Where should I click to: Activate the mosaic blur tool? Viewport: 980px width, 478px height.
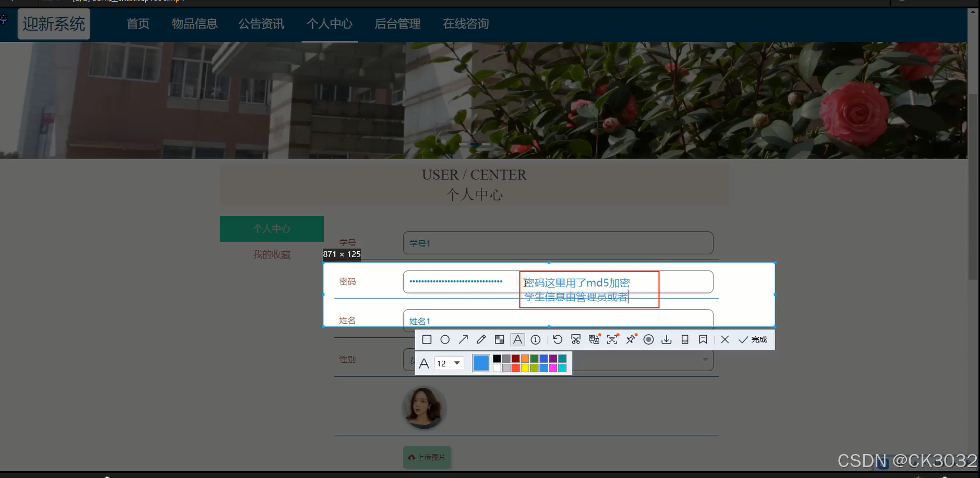coord(499,339)
